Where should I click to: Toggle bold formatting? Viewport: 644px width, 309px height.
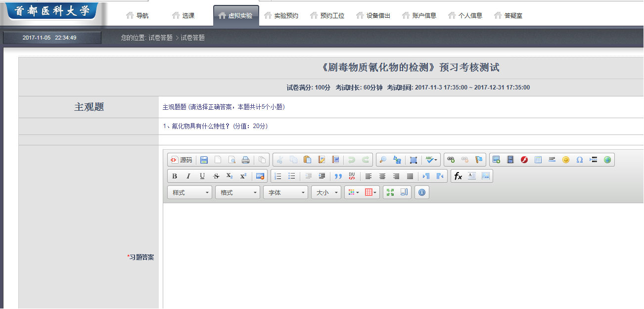click(x=175, y=176)
